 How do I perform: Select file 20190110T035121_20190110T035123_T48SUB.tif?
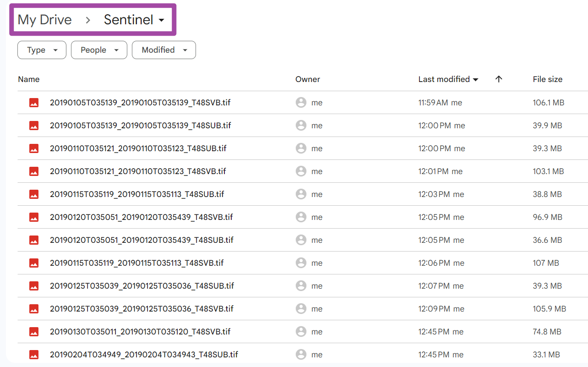coord(138,148)
